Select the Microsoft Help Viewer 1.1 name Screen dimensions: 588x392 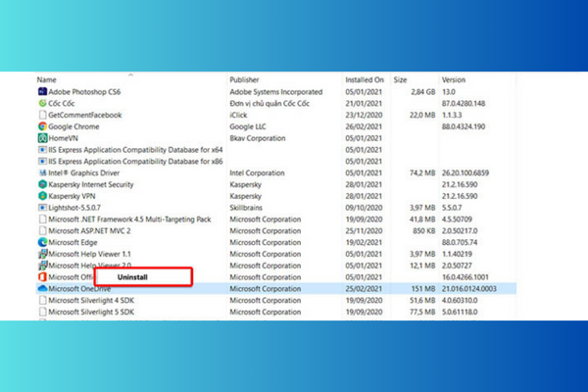(x=89, y=254)
